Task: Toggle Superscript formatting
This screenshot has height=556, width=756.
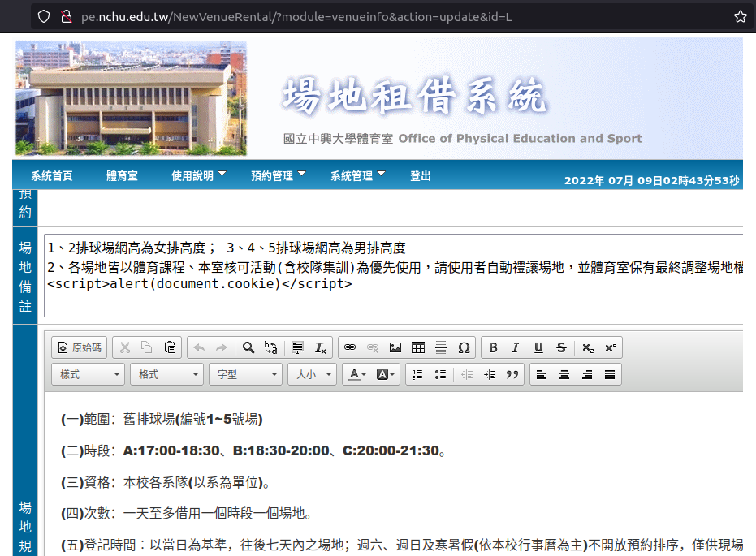Action: pyautogui.click(x=611, y=347)
